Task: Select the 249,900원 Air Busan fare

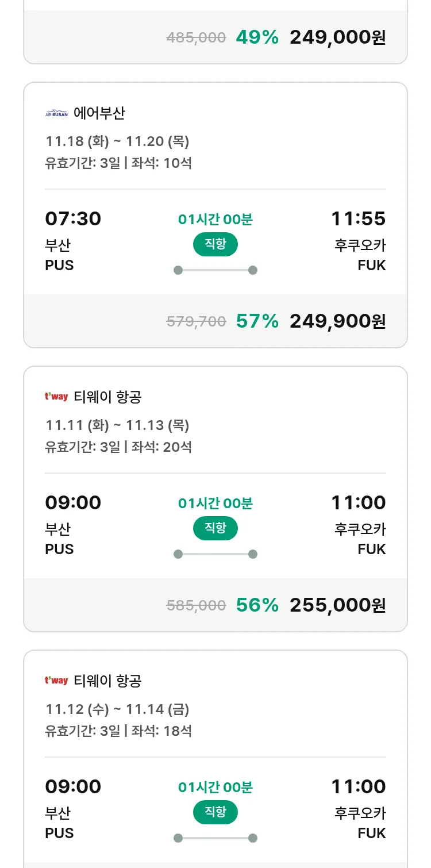Action: (337, 321)
